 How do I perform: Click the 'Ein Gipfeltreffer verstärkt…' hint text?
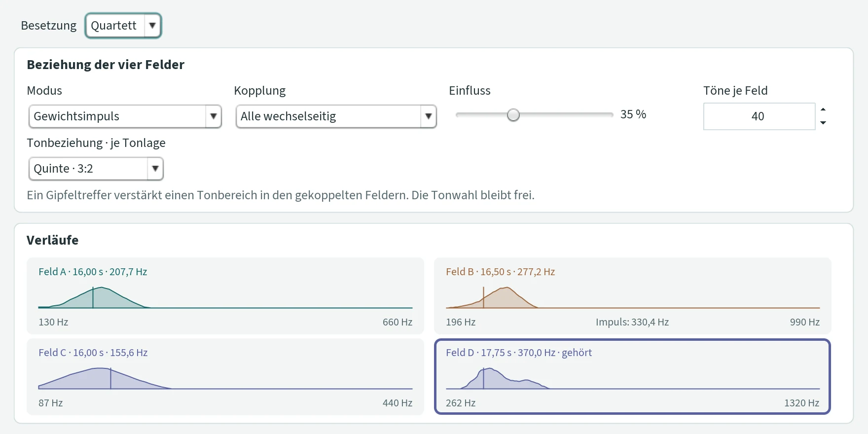[x=281, y=195]
